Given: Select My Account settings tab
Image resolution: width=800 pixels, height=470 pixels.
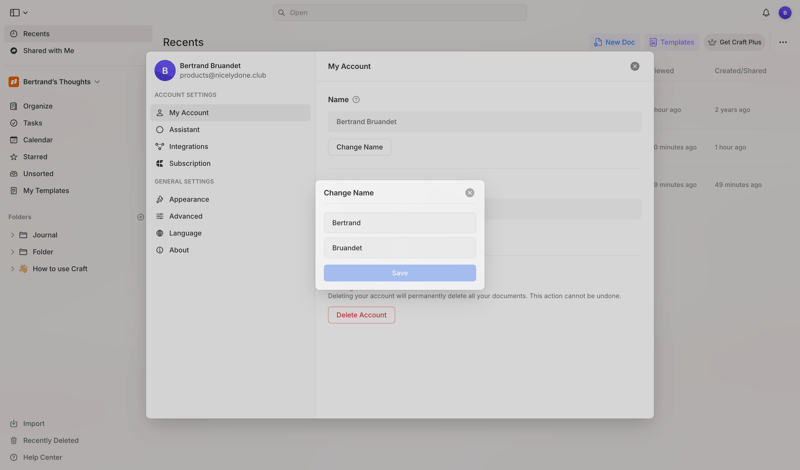Looking at the screenshot, I should pyautogui.click(x=230, y=113).
